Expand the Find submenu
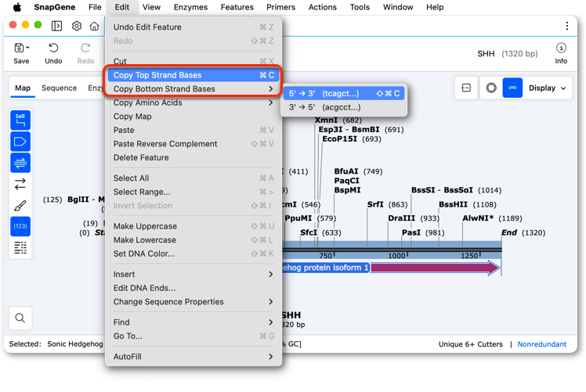The height and width of the screenshot is (392, 586). [x=194, y=322]
